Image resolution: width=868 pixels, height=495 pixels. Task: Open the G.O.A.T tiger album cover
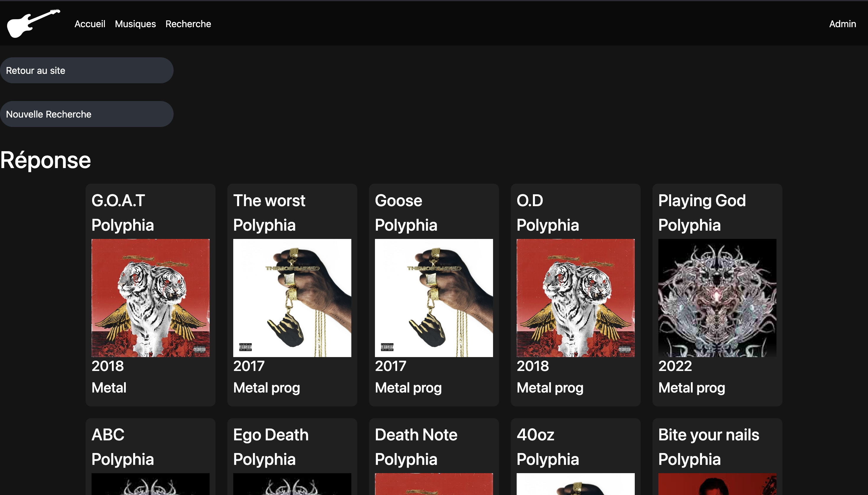(x=151, y=298)
